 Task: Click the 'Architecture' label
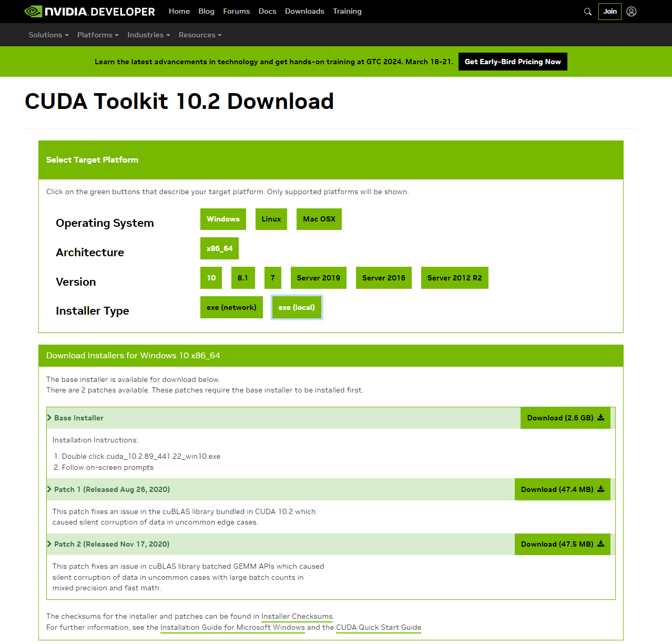click(x=90, y=253)
